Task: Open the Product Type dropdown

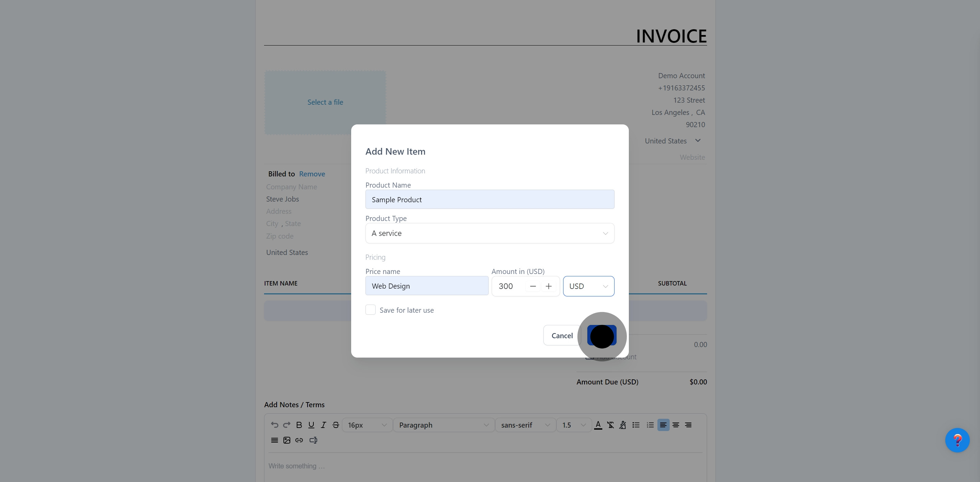Action: 490,233
